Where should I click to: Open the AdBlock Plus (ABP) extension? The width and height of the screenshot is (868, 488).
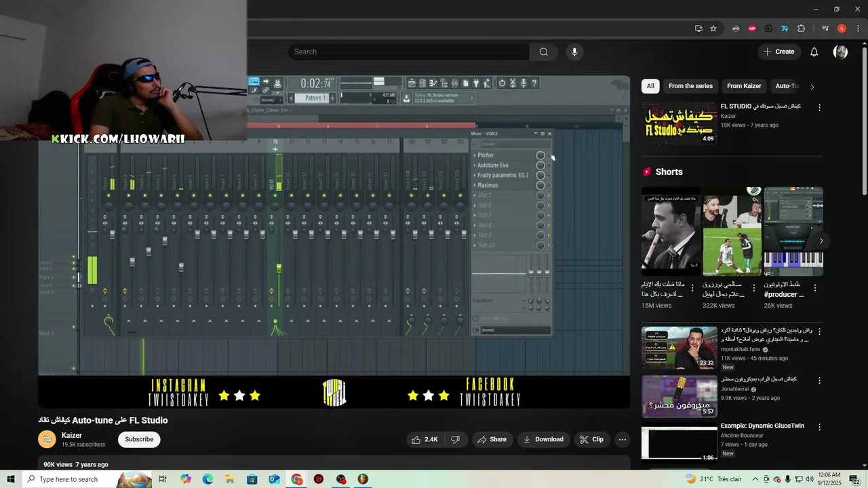click(752, 28)
